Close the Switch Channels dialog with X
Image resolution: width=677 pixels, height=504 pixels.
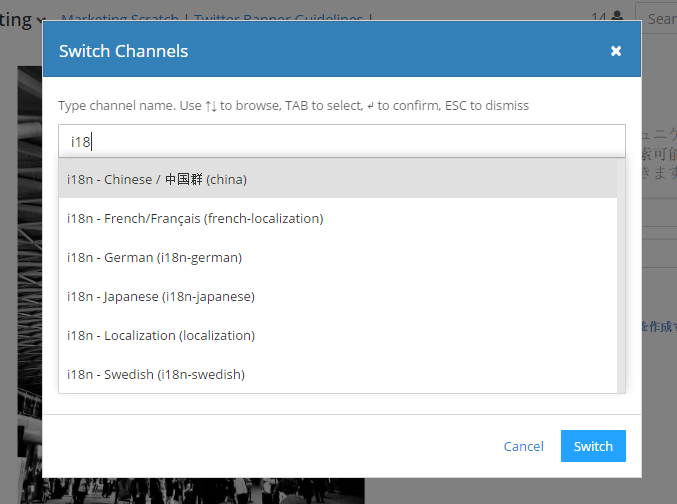coord(616,51)
